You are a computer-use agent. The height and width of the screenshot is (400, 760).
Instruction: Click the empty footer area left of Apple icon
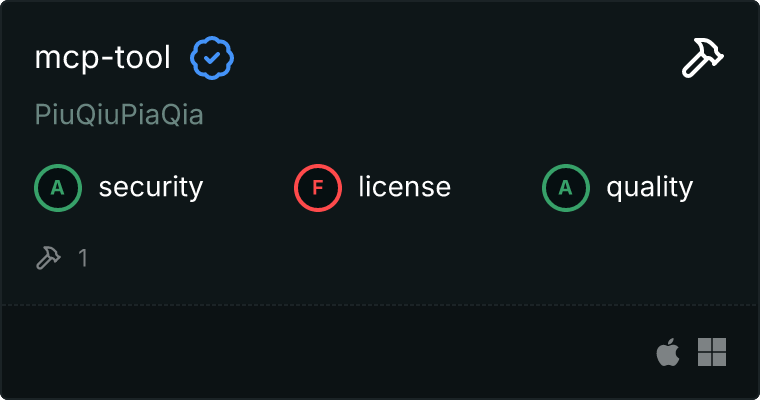coord(330,352)
